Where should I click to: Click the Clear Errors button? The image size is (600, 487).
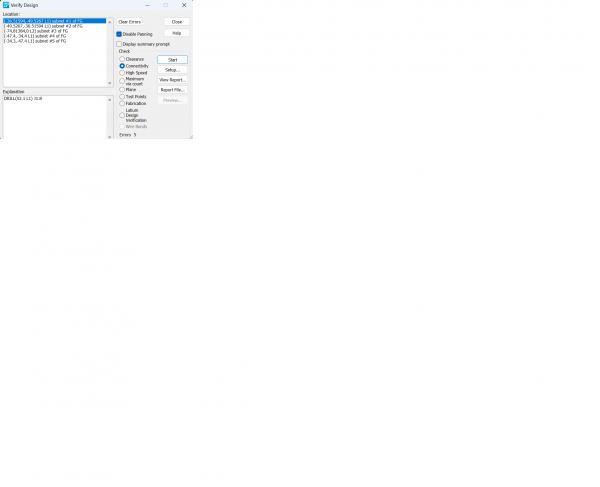point(129,21)
